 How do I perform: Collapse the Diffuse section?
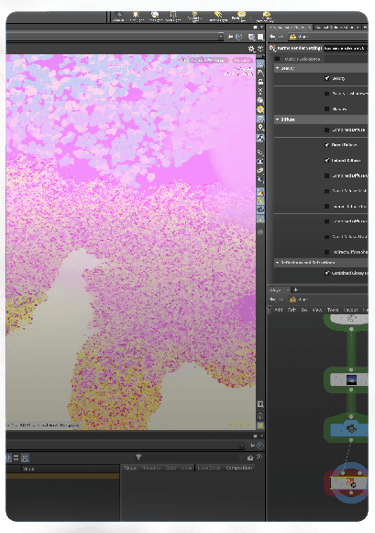[x=277, y=120]
